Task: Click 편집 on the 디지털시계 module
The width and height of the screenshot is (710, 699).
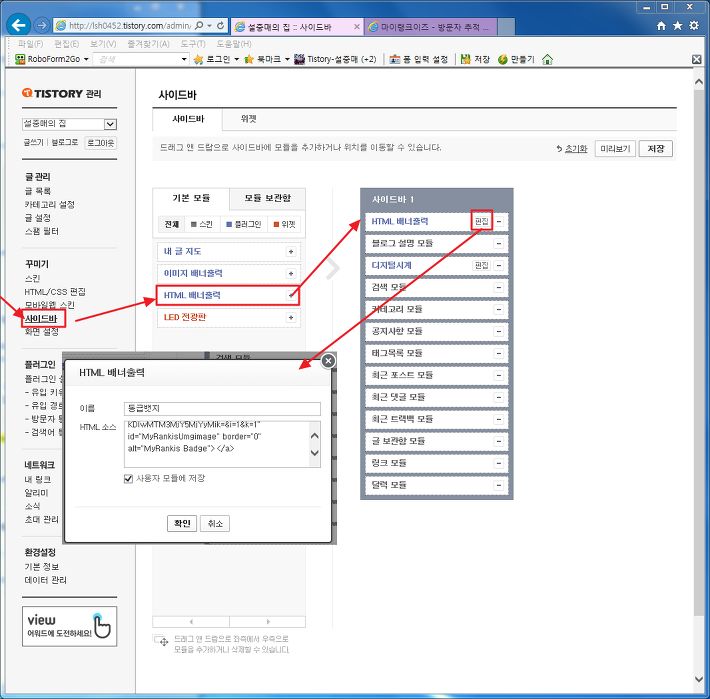Action: pyautogui.click(x=481, y=265)
